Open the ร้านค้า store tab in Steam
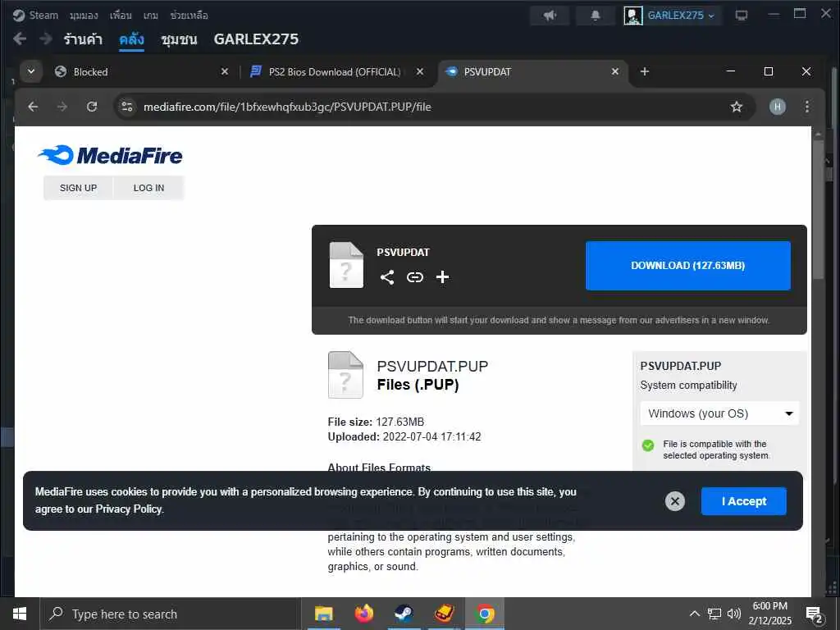 coord(83,39)
